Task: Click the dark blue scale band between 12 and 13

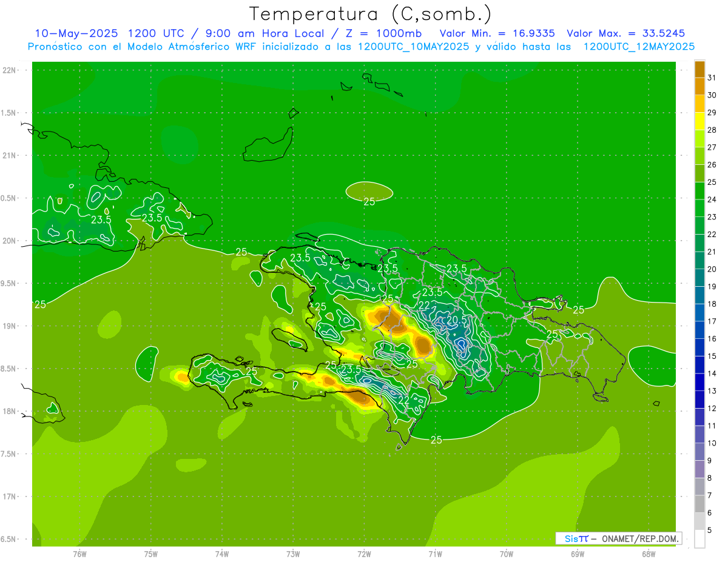Action: [699, 400]
